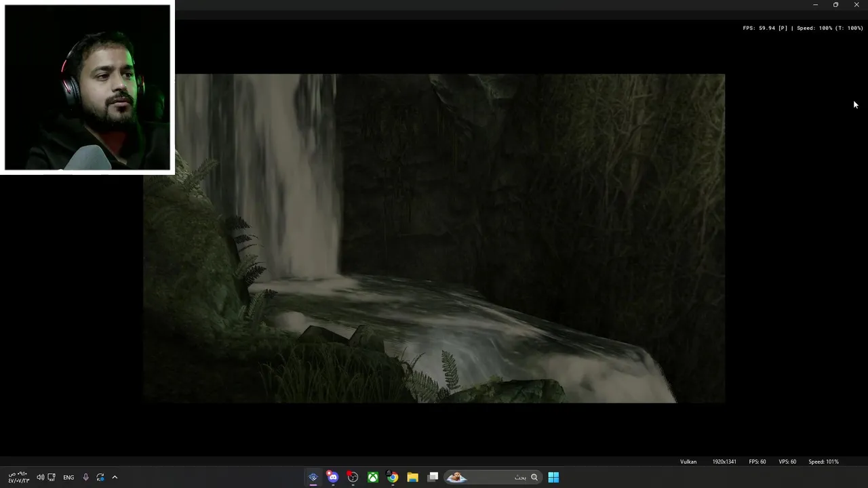Open OBS Studio from the taskbar
The height and width of the screenshot is (488, 868).
click(353, 477)
